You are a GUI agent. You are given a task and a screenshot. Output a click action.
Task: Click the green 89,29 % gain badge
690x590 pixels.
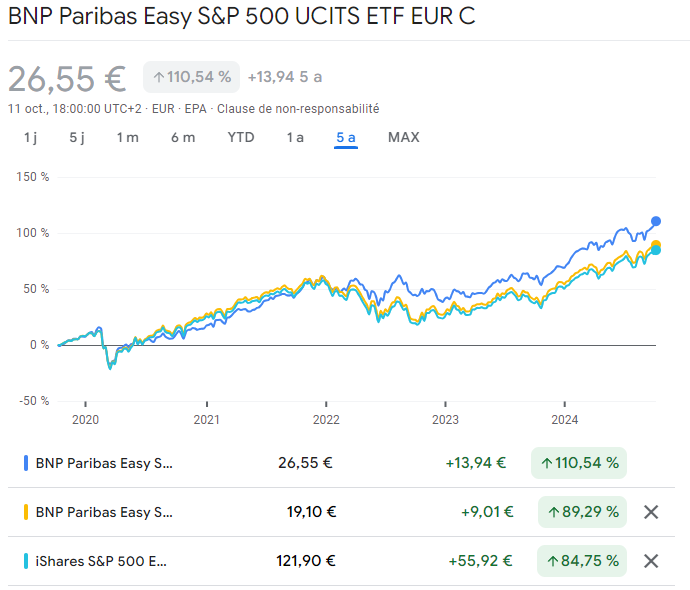click(581, 512)
